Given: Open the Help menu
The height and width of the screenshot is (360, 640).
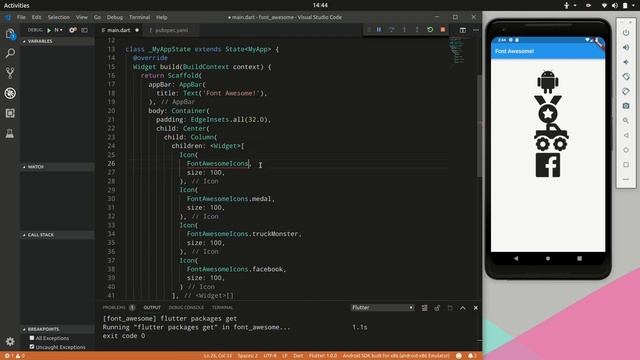Looking at the screenshot, I should [162, 17].
